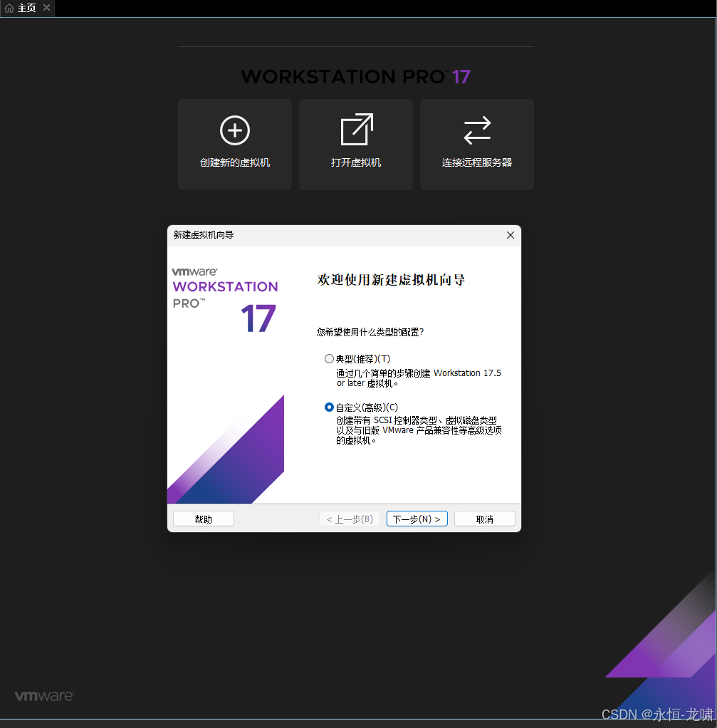Click the vmware logo at the window bottom
Viewport: 717px width, 728px height.
click(45, 695)
